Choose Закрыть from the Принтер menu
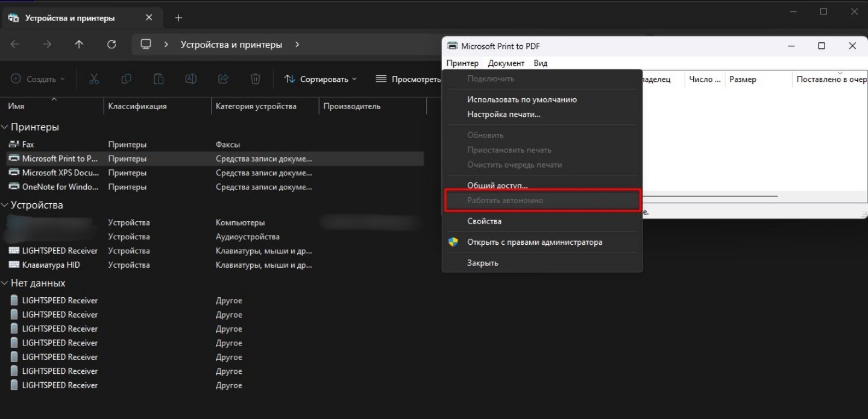Image resolution: width=868 pixels, height=419 pixels. tap(542, 263)
